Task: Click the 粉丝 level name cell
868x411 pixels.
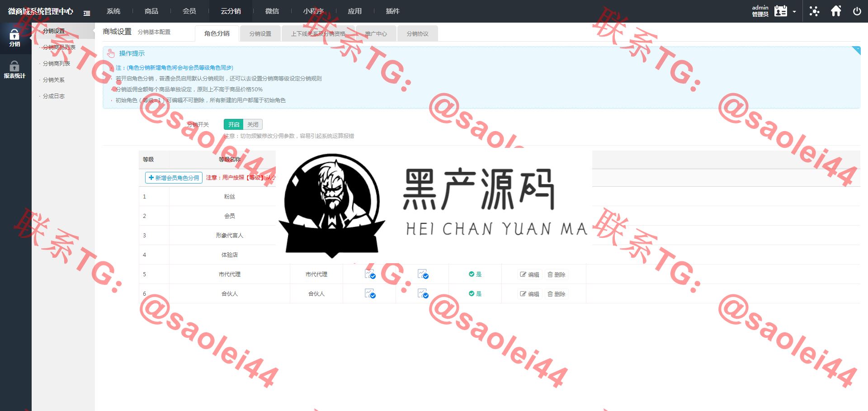Action: click(230, 197)
